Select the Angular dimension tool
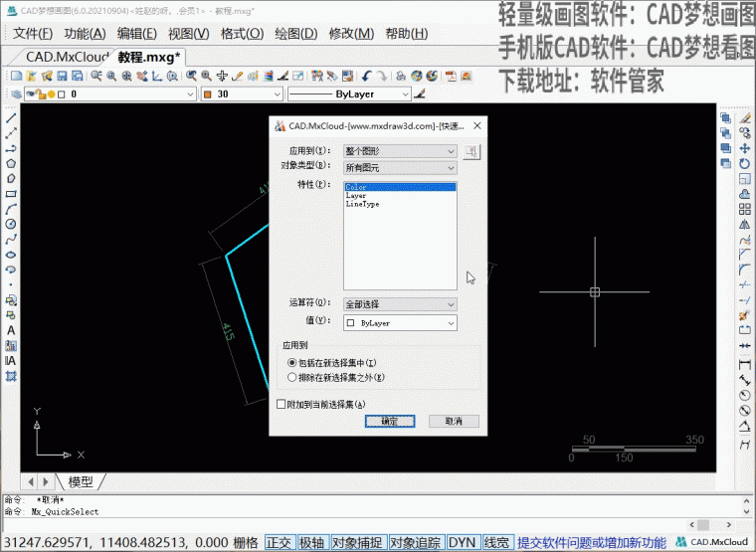 (745, 426)
